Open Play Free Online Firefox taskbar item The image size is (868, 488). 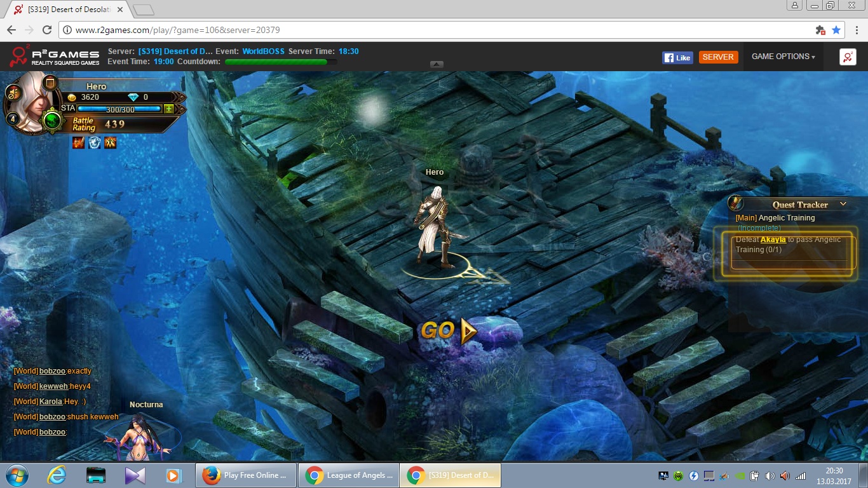coord(246,475)
